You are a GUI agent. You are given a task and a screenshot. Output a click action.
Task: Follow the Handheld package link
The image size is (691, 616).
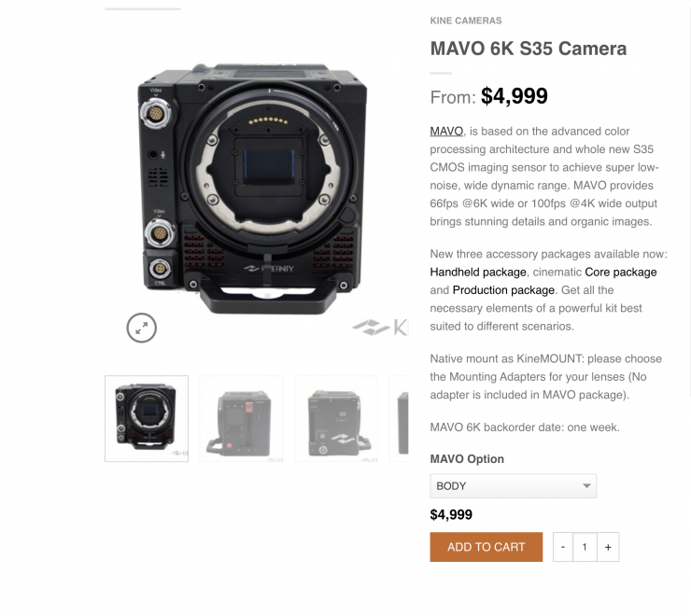pyautogui.click(x=478, y=272)
